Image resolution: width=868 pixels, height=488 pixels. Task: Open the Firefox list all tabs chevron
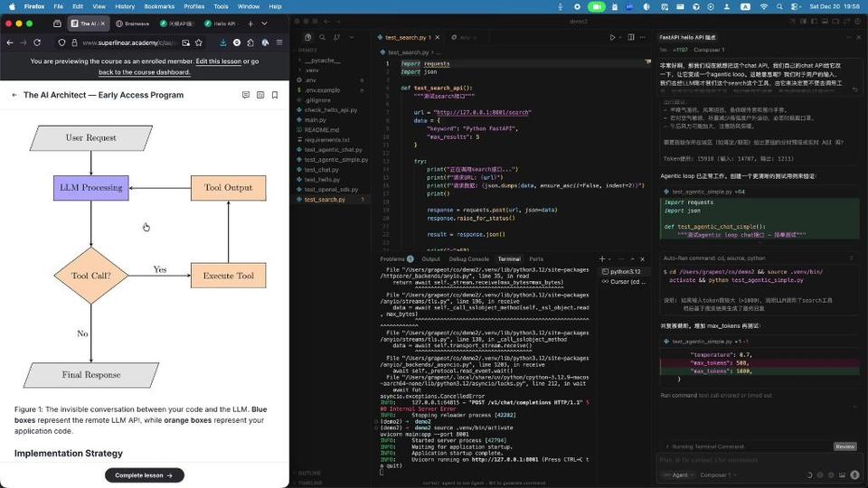[x=265, y=23]
